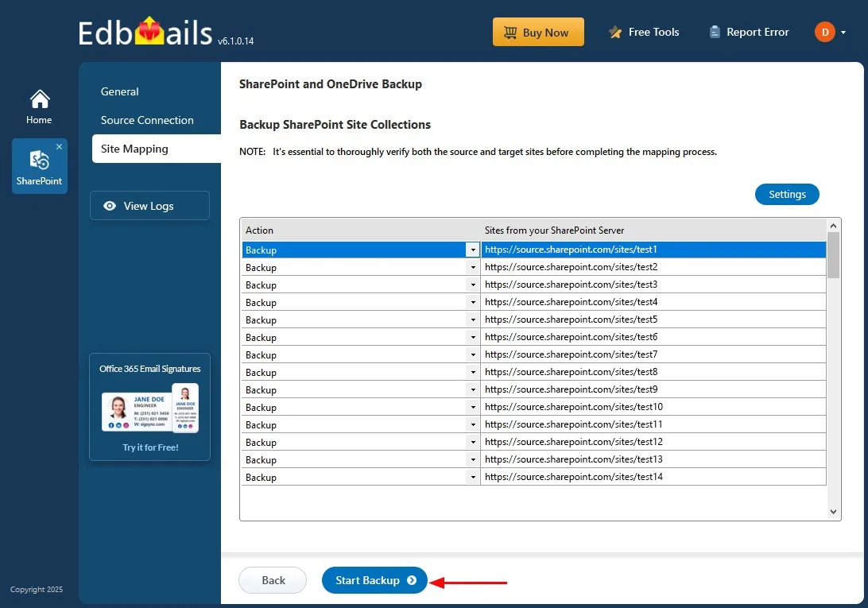Select the sites/test11 URL cell

(653, 424)
